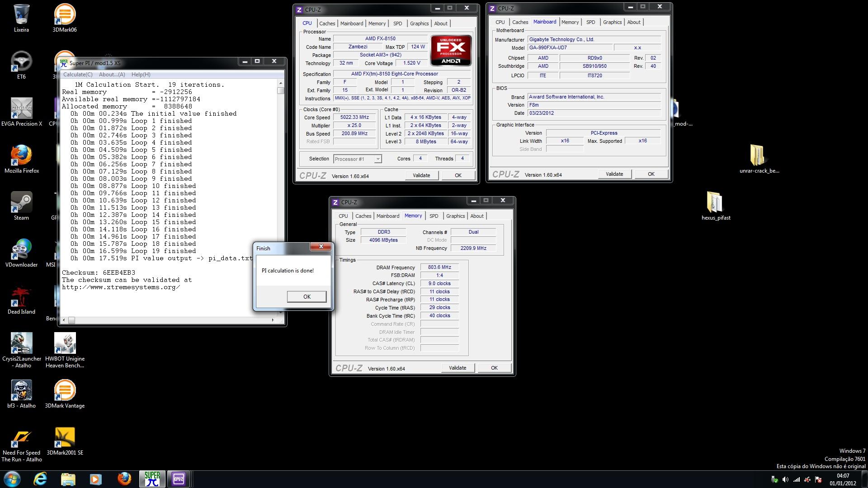This screenshot has width=868, height=488.
Task: Launch the 3DMark Vantage shortcut
Action: pos(65,394)
